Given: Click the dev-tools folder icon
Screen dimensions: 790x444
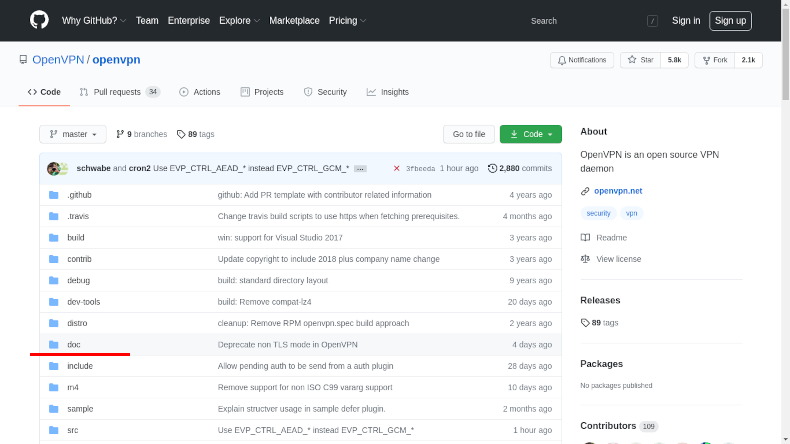Looking at the screenshot, I should click(53, 302).
